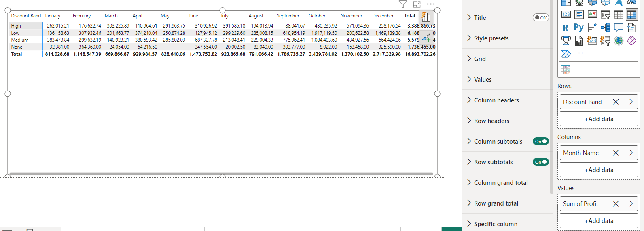Open the on-object Format paintbrush button

click(426, 38)
